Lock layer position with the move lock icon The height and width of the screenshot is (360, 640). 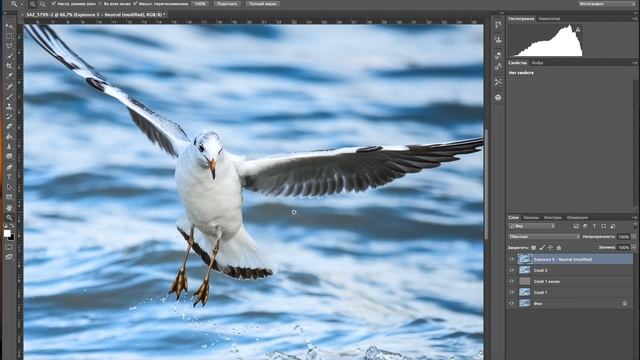pyautogui.click(x=550, y=247)
